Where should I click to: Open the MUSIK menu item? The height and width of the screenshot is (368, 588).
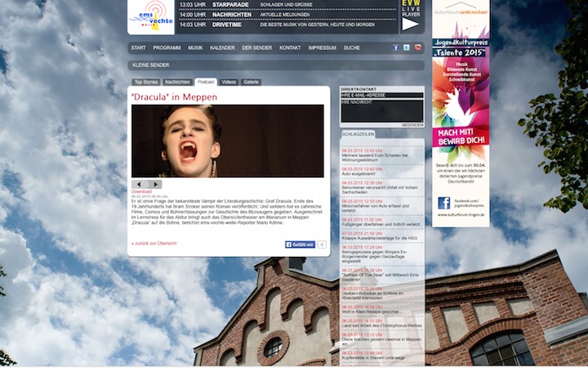pos(195,48)
